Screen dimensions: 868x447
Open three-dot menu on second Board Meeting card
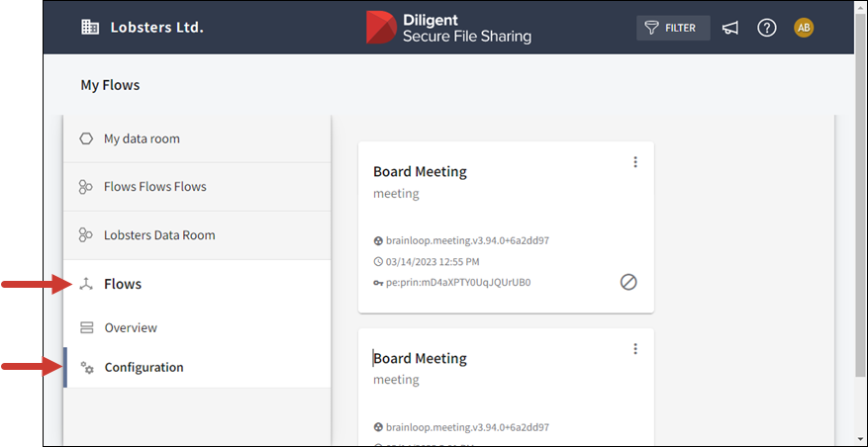(635, 349)
